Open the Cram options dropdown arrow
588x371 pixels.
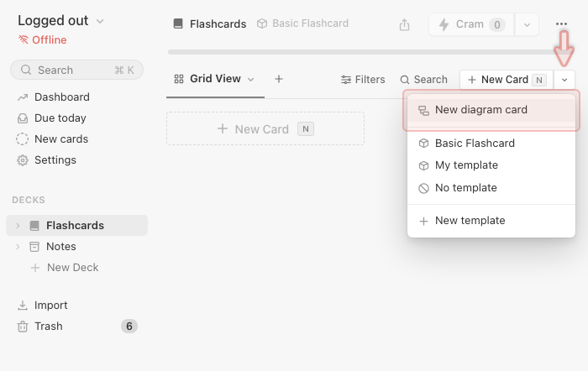point(527,24)
